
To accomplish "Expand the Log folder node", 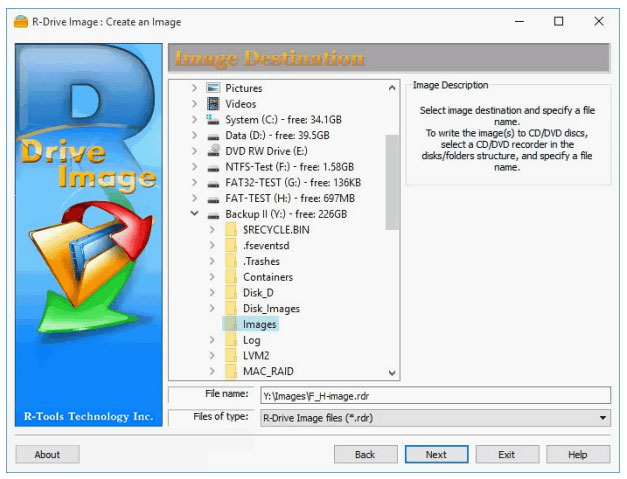I will point(212,339).
